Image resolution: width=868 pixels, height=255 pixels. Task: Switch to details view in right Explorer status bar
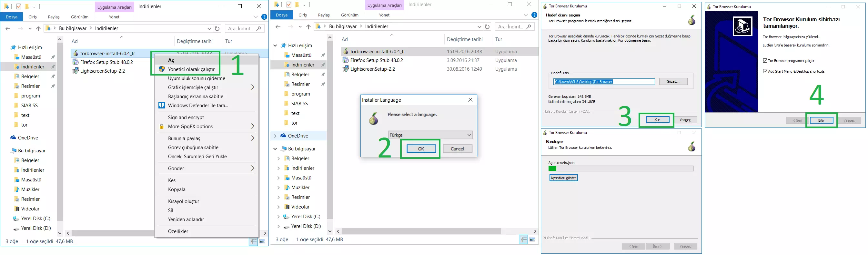coord(523,240)
